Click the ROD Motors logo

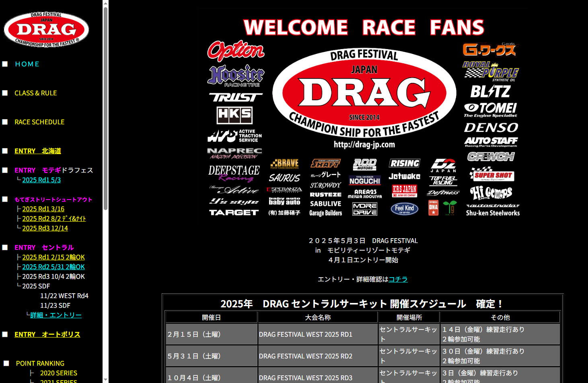pos(365,164)
